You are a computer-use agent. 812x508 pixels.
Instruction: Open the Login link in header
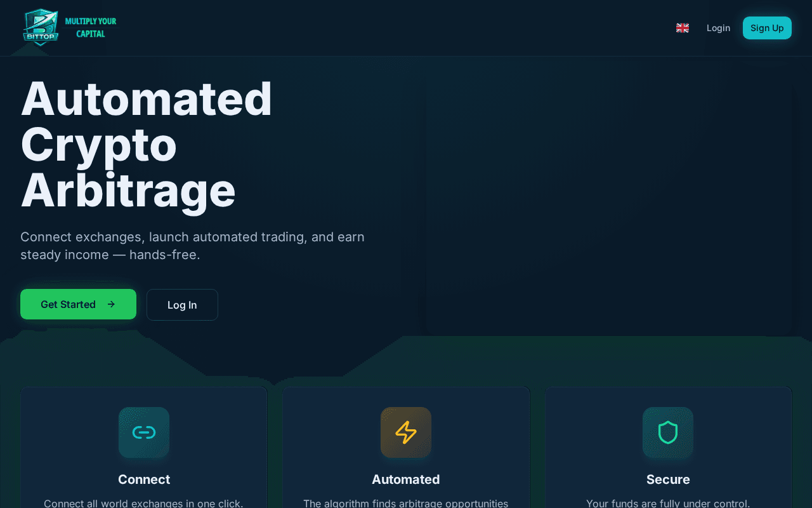[718, 28]
